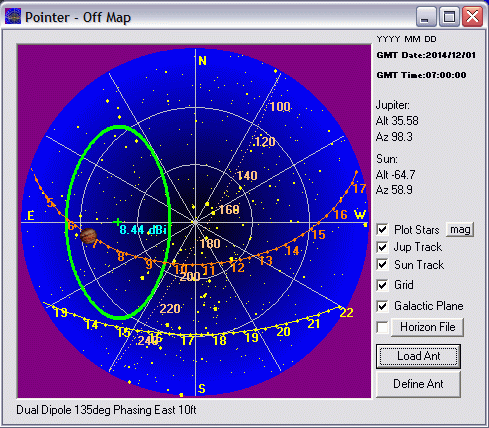This screenshot has width=489, height=428.
Task: Click the W west marker on the map
Action: pos(360,214)
